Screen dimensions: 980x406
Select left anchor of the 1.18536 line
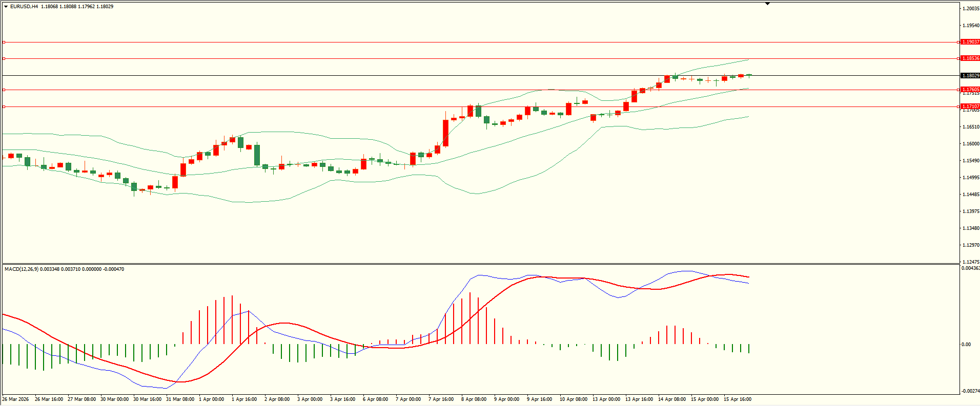coord(4,58)
